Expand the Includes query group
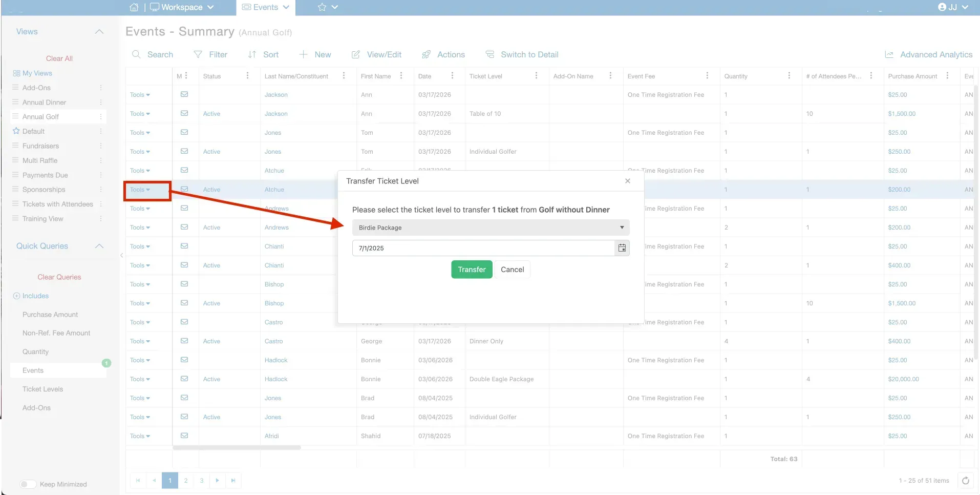Image resolution: width=980 pixels, height=495 pixels. 31,296
